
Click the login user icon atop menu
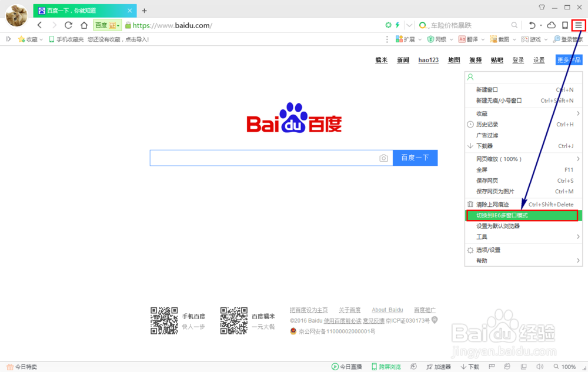coord(470,77)
